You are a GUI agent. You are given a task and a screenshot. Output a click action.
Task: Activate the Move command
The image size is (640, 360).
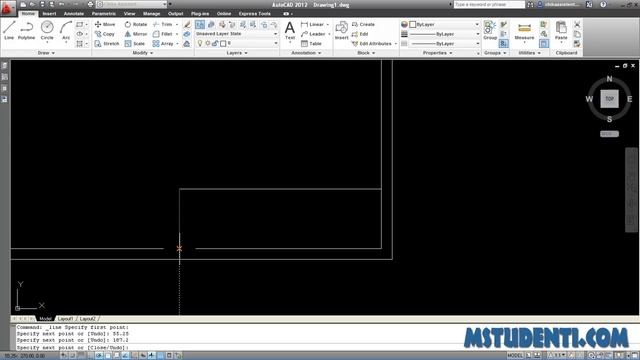click(105, 24)
